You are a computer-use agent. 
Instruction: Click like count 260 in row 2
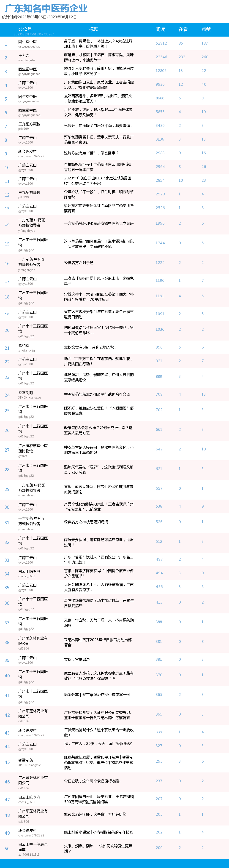point(205,57)
